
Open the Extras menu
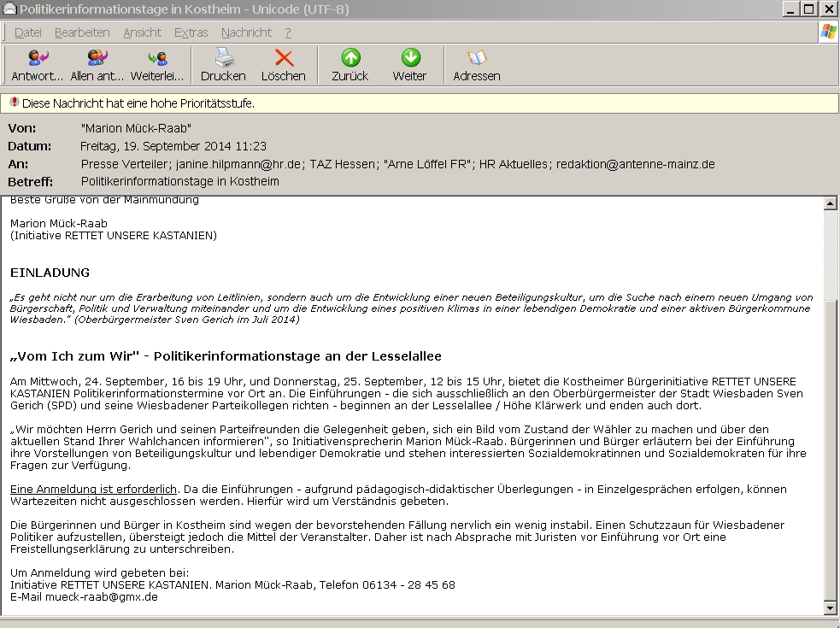coord(191,32)
